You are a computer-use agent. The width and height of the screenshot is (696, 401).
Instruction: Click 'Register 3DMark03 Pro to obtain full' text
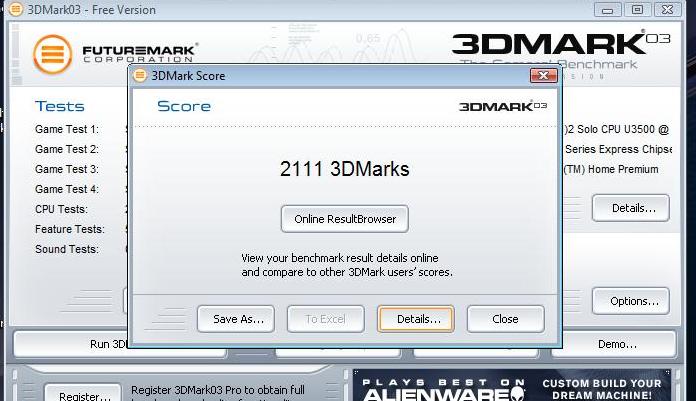(218, 390)
